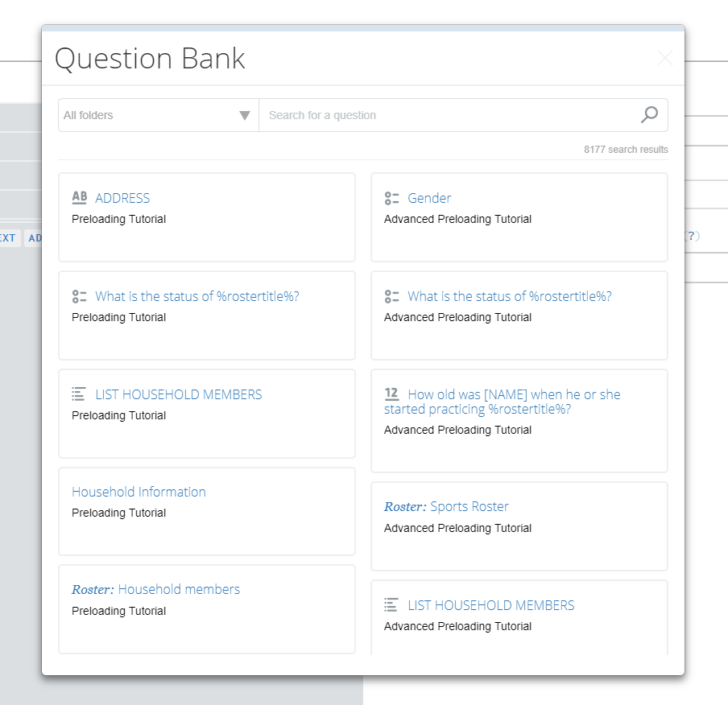Click list icon beside Preloading Tutorial LIST HOUSEHOLD MEMBERS
This screenshot has width=728, height=705.
(79, 394)
